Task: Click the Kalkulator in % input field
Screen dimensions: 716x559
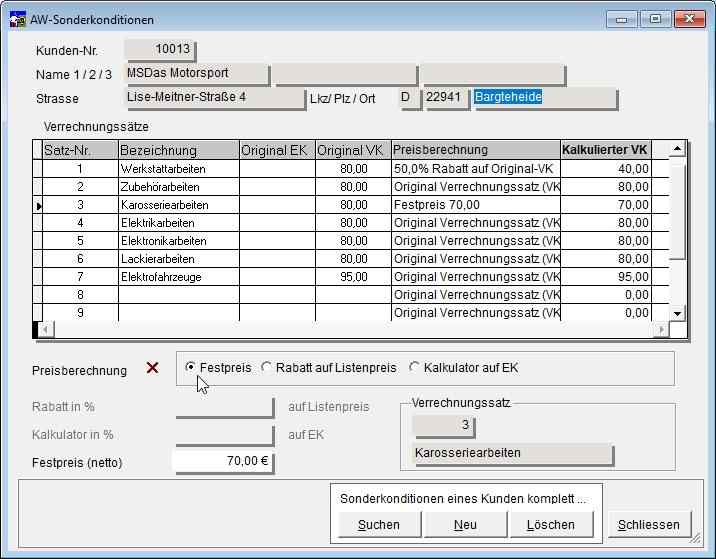Action: pyautogui.click(x=225, y=434)
